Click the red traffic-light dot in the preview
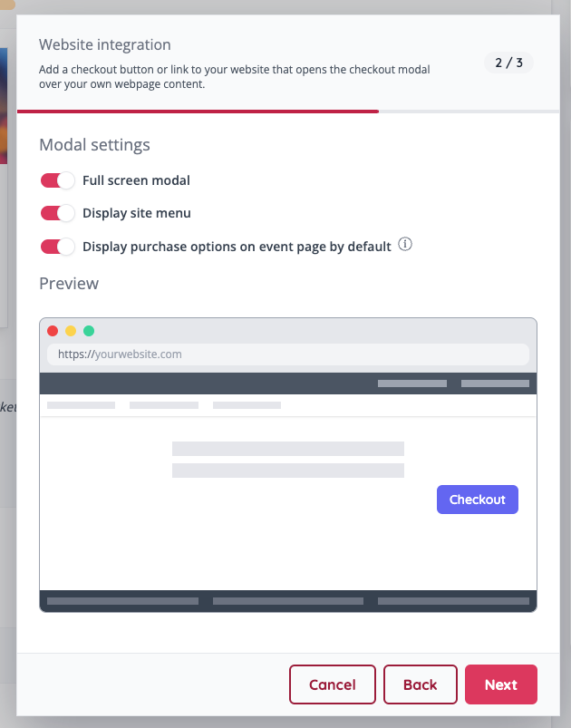 [x=53, y=331]
